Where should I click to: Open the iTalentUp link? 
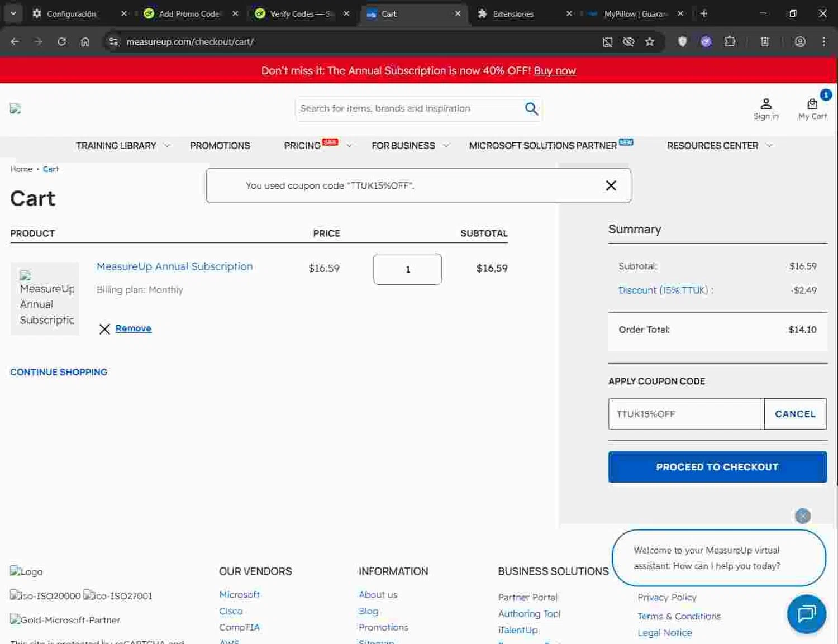(518, 630)
